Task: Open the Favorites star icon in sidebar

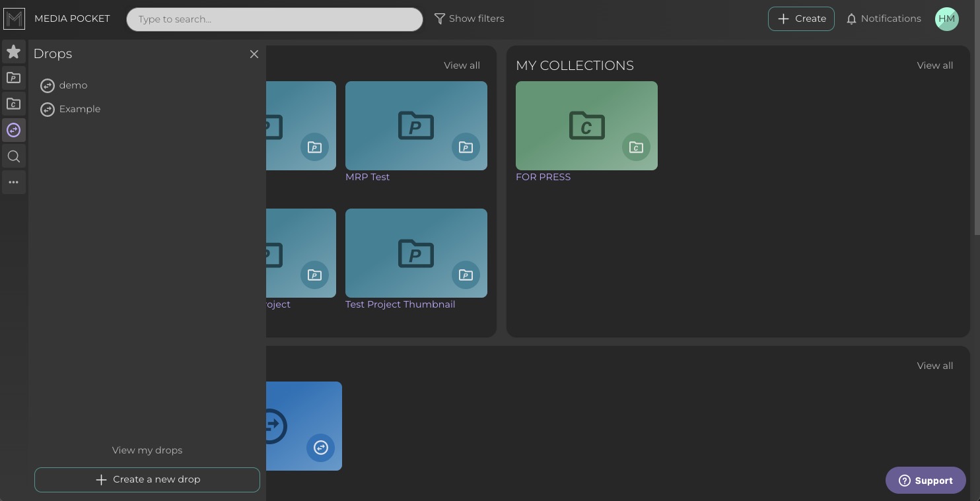Action: click(x=13, y=51)
